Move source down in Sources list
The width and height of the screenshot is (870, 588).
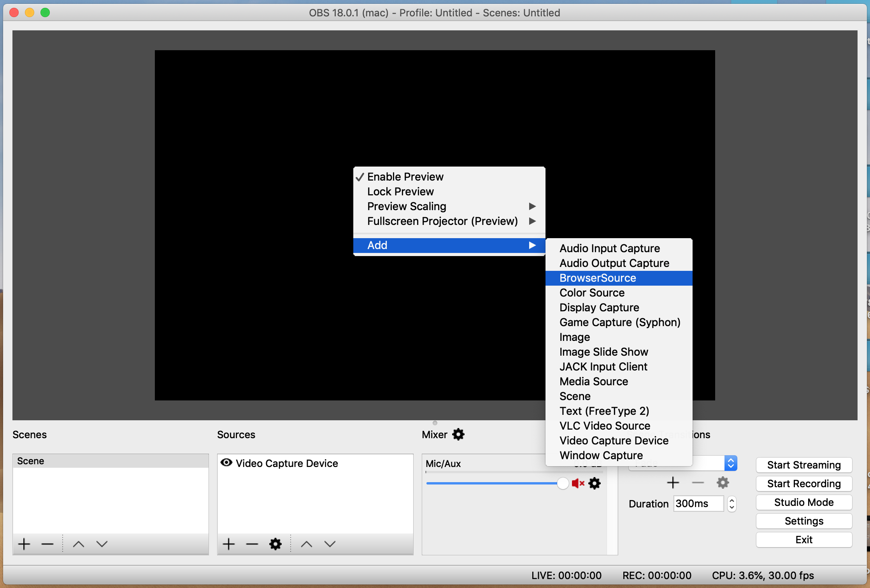tap(330, 544)
